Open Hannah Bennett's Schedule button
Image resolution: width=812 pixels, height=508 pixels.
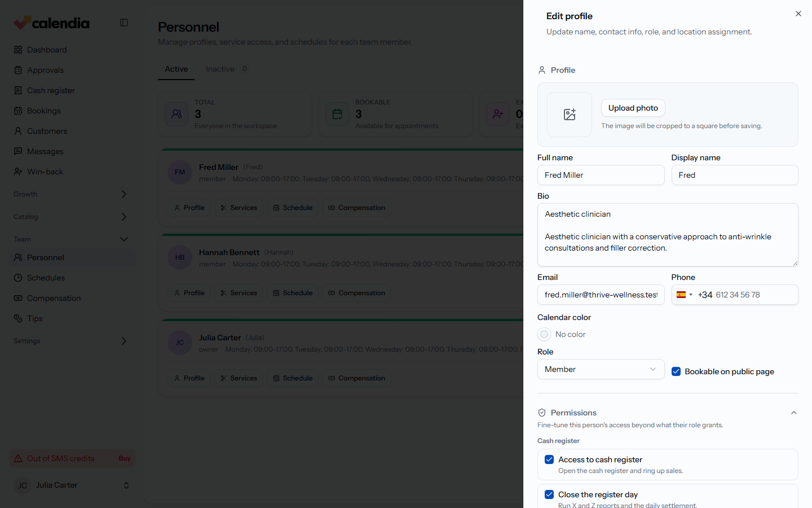tap(293, 293)
